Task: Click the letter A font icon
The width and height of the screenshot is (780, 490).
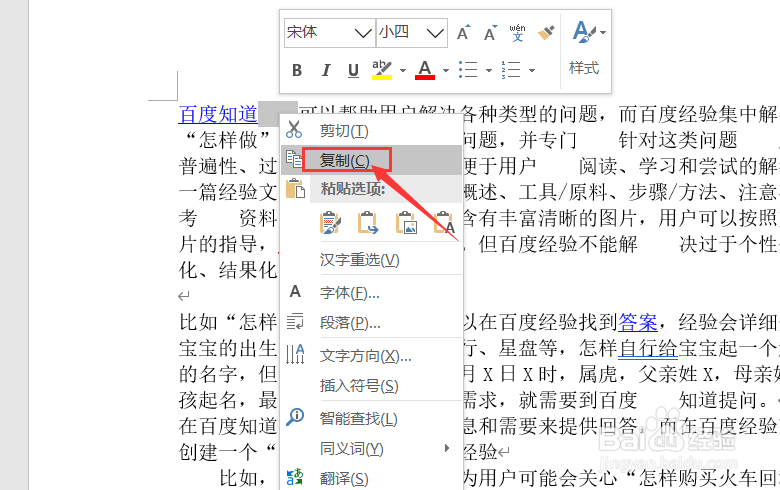Action: (295, 292)
